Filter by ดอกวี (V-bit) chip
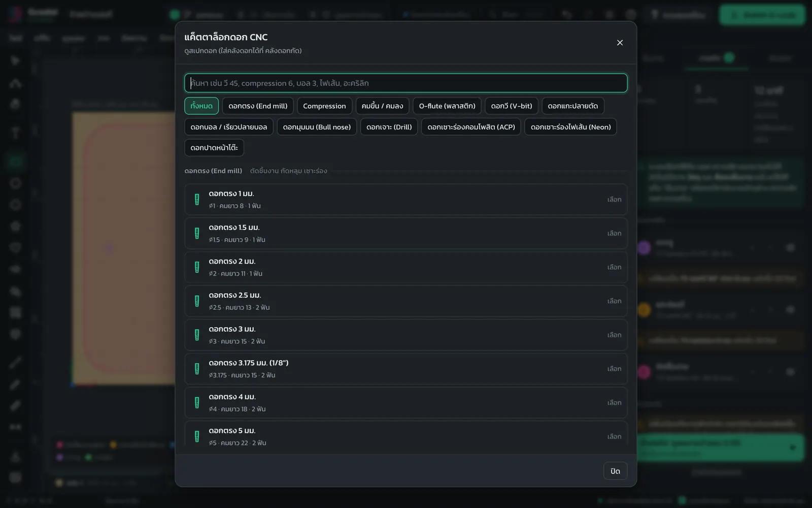 point(512,106)
